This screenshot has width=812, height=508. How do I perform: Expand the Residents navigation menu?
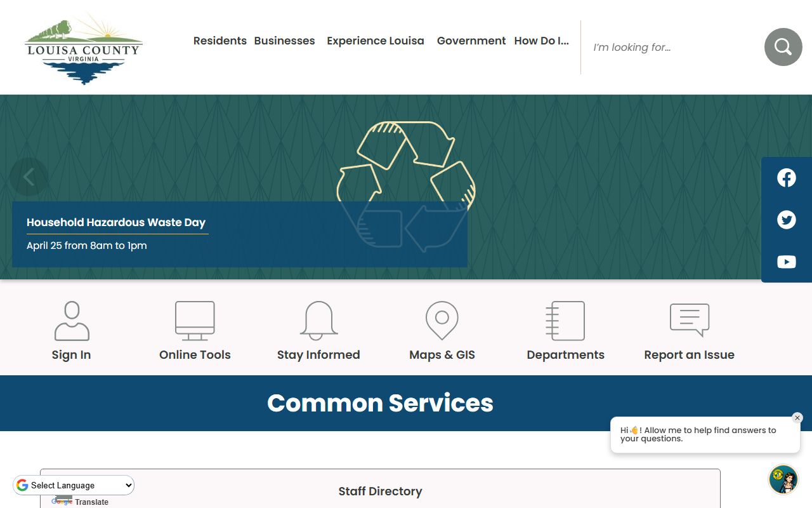219,41
